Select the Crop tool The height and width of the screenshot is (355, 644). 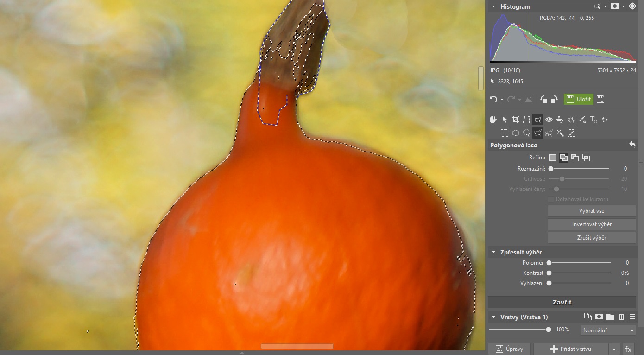515,120
